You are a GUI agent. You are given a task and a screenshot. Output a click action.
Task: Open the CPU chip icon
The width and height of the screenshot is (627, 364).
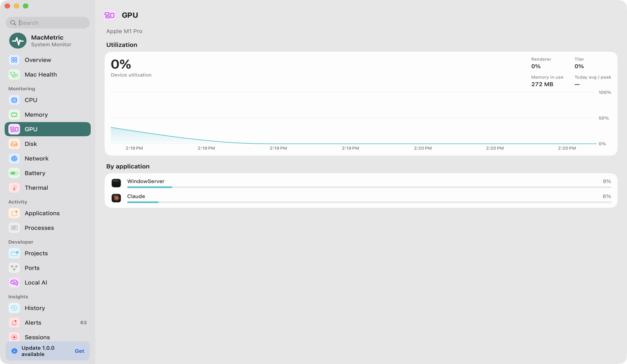(14, 100)
